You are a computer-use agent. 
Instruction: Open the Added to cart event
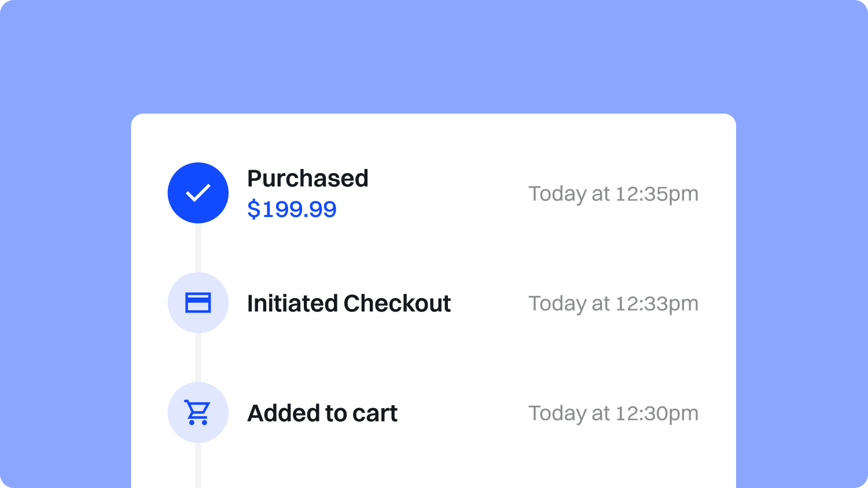(x=322, y=413)
